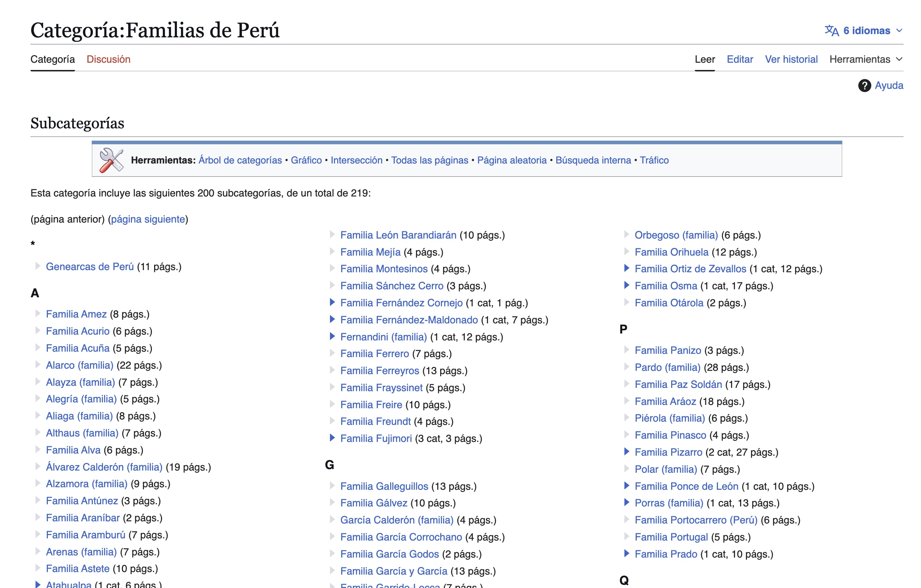This screenshot has height=588, width=921.
Task: Open Árbol de categorías tool link
Action: pyautogui.click(x=240, y=160)
